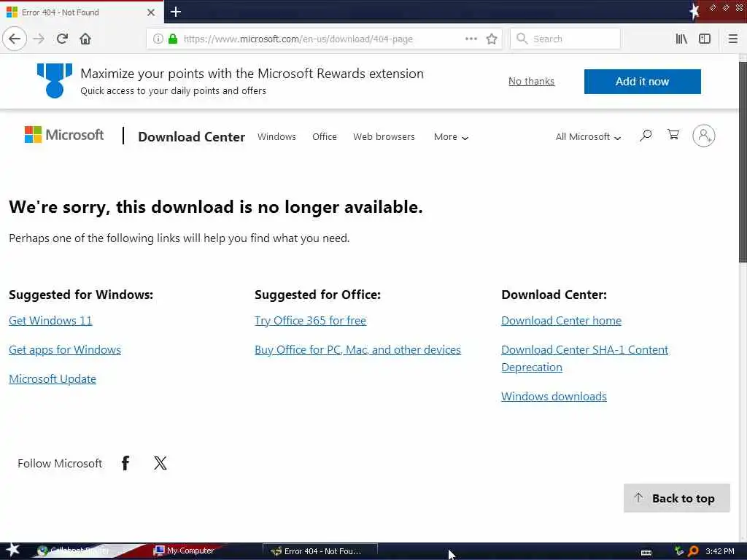
Task: Open the browser home page icon
Action: (85, 39)
